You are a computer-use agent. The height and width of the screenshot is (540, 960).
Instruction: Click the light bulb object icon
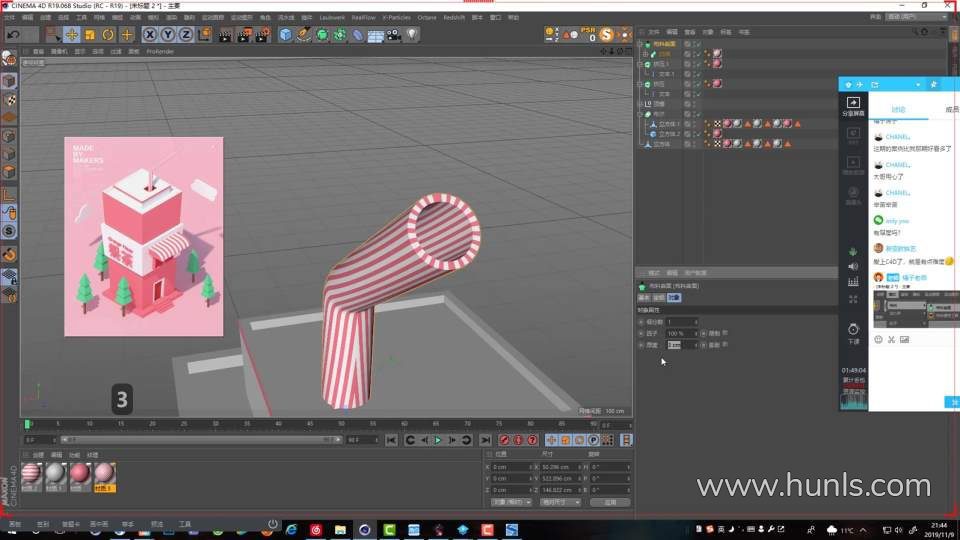coord(411,35)
